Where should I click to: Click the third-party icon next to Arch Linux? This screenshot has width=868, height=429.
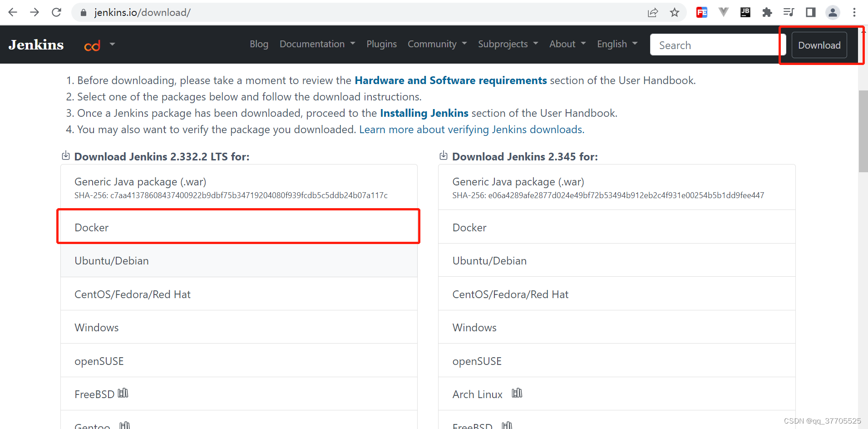point(517,393)
